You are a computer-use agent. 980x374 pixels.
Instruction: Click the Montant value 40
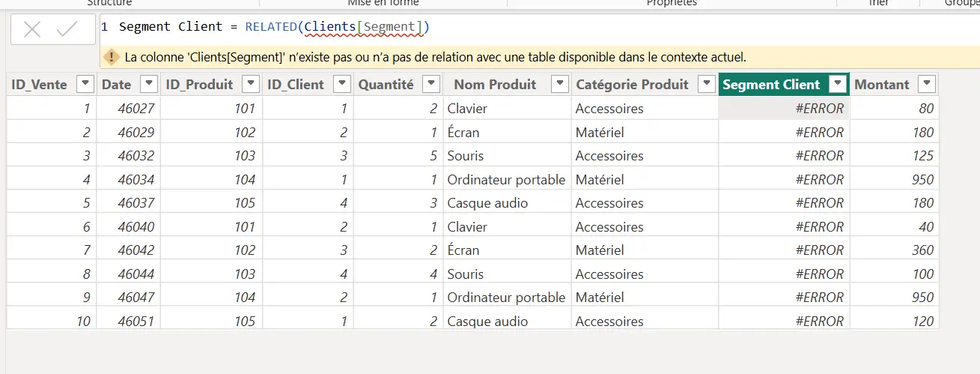894,227
